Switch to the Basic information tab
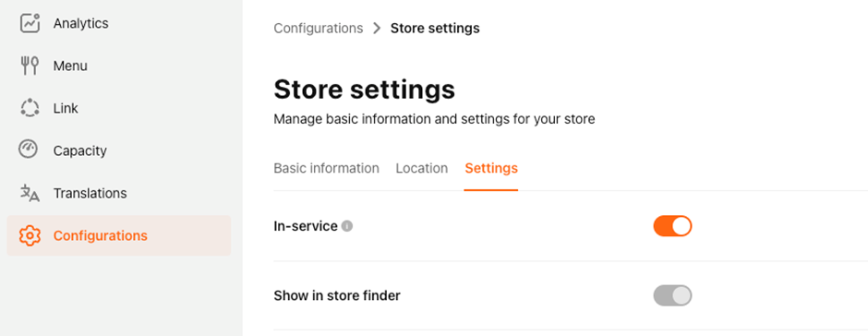This screenshot has height=336, width=868. (x=326, y=168)
